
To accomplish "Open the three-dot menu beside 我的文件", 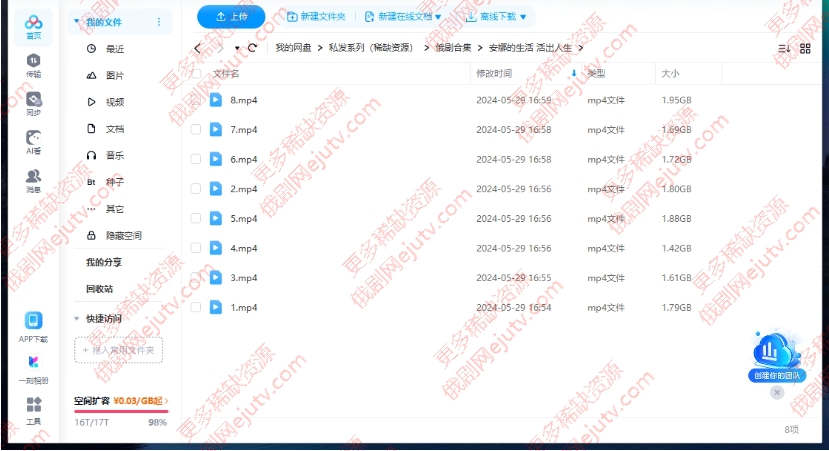I will (159, 22).
